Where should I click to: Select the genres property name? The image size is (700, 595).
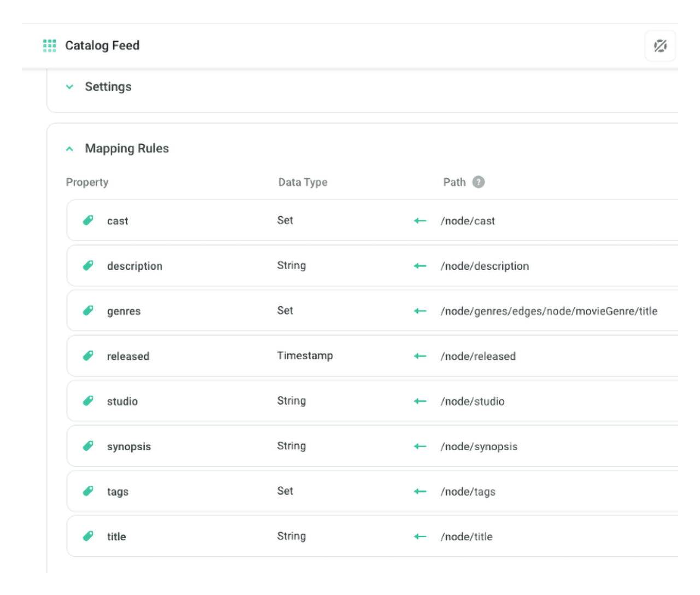pyautogui.click(x=124, y=312)
